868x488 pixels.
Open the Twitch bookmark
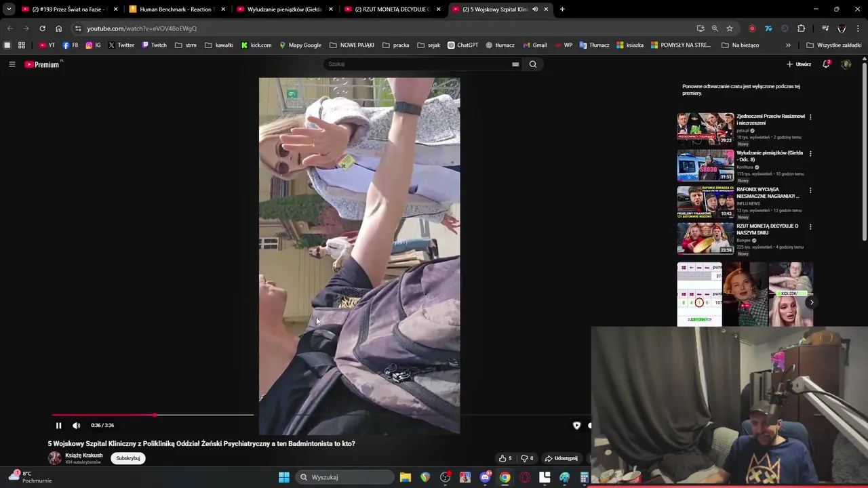(154, 45)
